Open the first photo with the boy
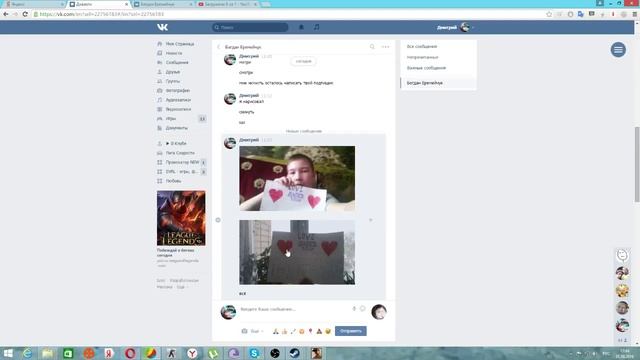Image resolution: width=640 pixels, height=360 pixels. click(x=297, y=178)
